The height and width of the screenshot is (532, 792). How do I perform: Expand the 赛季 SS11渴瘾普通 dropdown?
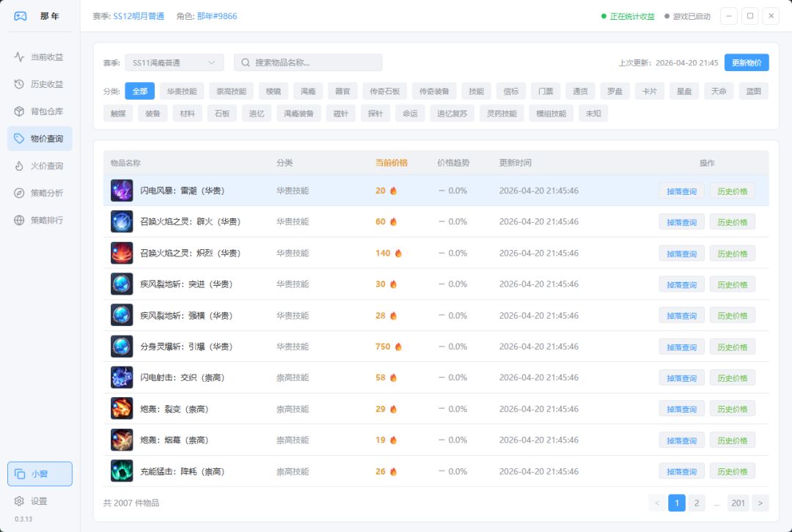point(174,63)
